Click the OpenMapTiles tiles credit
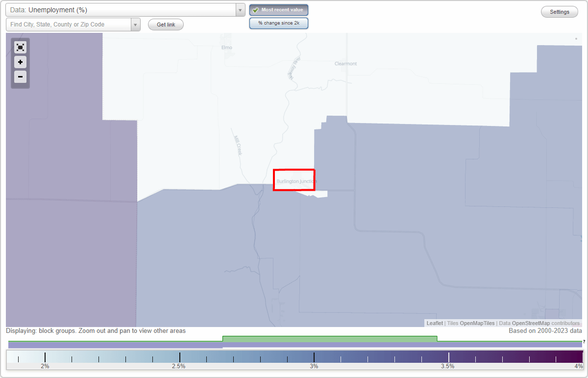This screenshot has height=378, width=588. pyautogui.click(x=477, y=323)
